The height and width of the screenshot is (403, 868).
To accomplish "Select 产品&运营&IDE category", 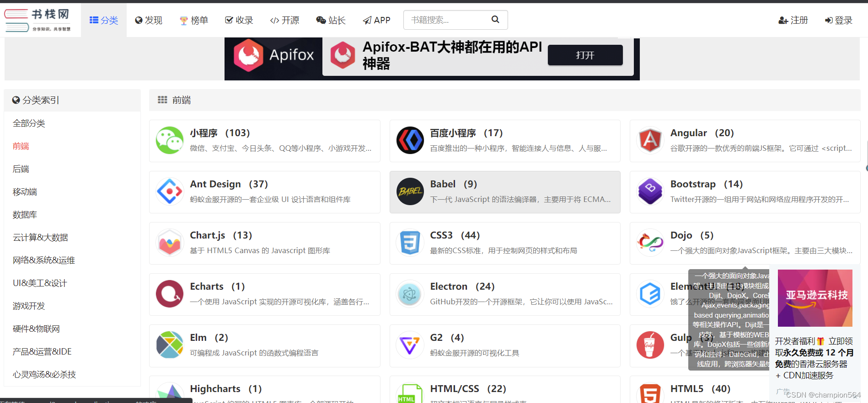I will (42, 352).
